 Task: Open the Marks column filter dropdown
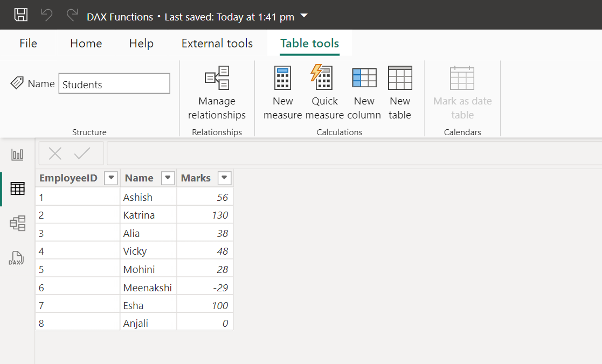pyautogui.click(x=225, y=178)
